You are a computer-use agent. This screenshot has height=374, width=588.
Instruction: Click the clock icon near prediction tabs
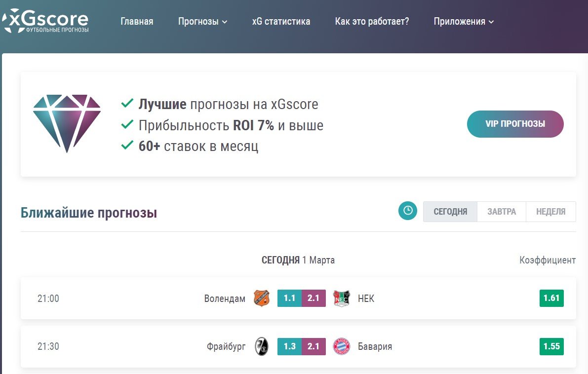click(408, 211)
